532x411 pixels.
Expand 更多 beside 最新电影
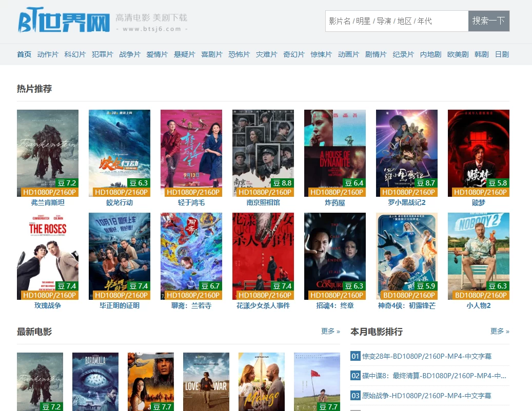[x=330, y=331]
